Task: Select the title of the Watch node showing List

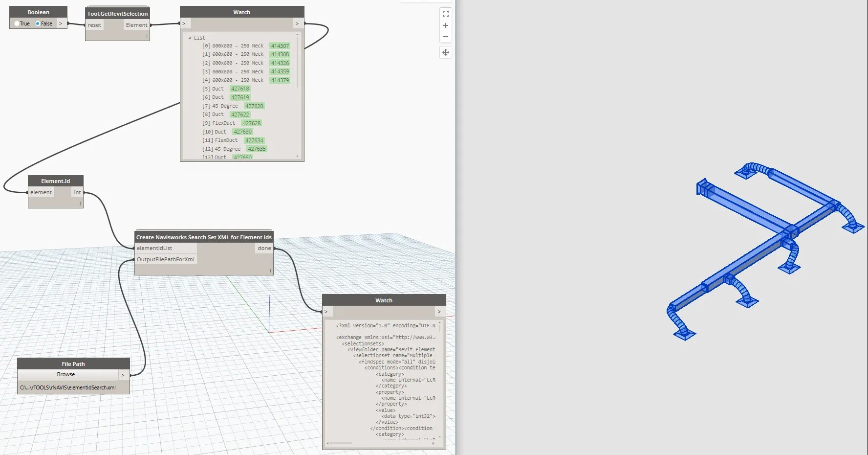Action: pos(242,12)
